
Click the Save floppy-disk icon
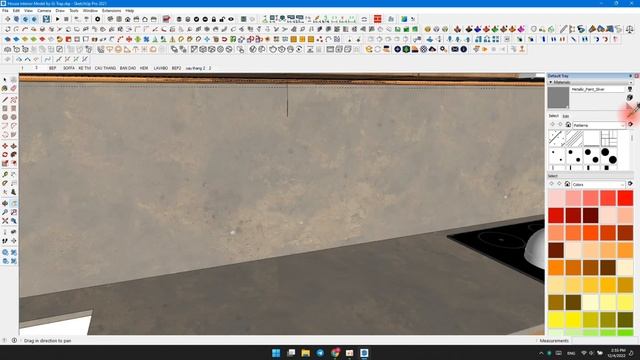(46, 19)
